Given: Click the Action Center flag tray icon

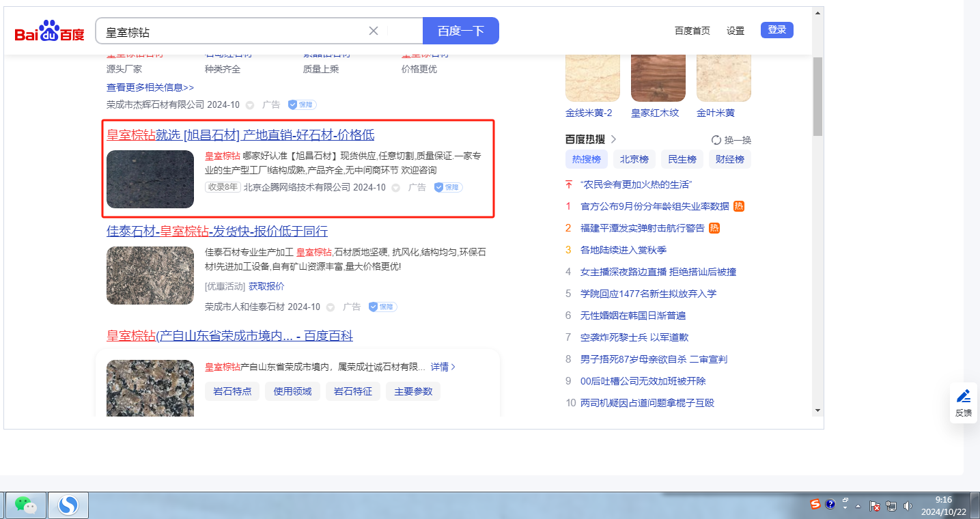Looking at the screenshot, I should point(875,506).
